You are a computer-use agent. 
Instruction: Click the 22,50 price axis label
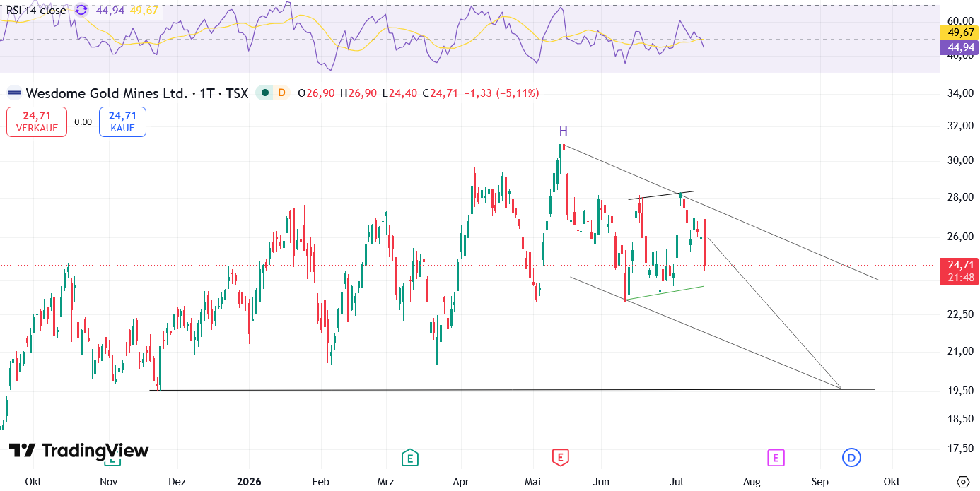[962, 314]
